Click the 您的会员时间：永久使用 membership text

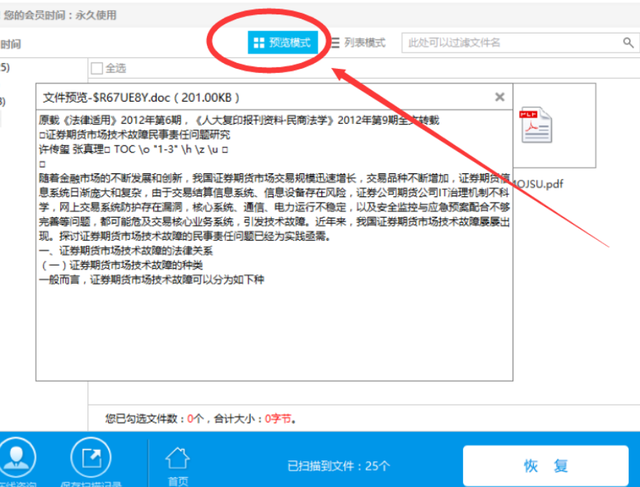[x=60, y=15]
